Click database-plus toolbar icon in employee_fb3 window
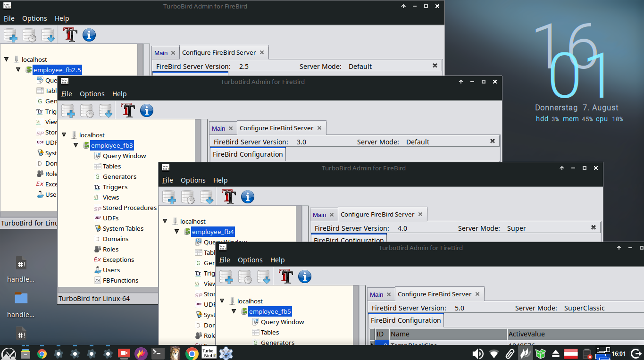The height and width of the screenshot is (360, 644). coord(68,110)
